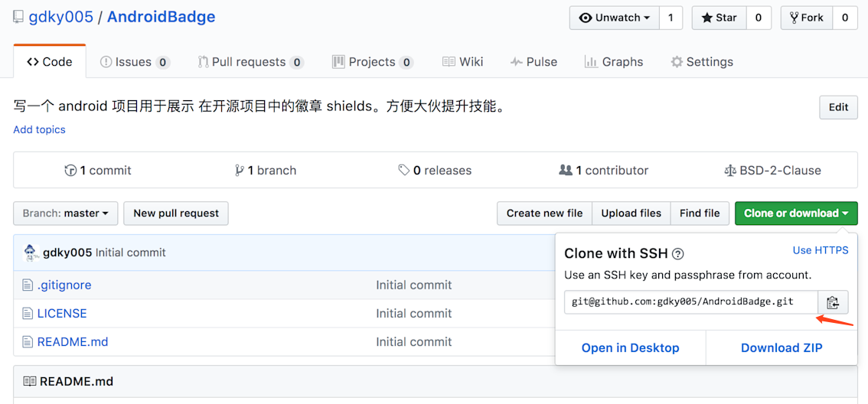The height and width of the screenshot is (404, 868).
Task: Click the file icon beside the README.md file row
Action: (28, 342)
